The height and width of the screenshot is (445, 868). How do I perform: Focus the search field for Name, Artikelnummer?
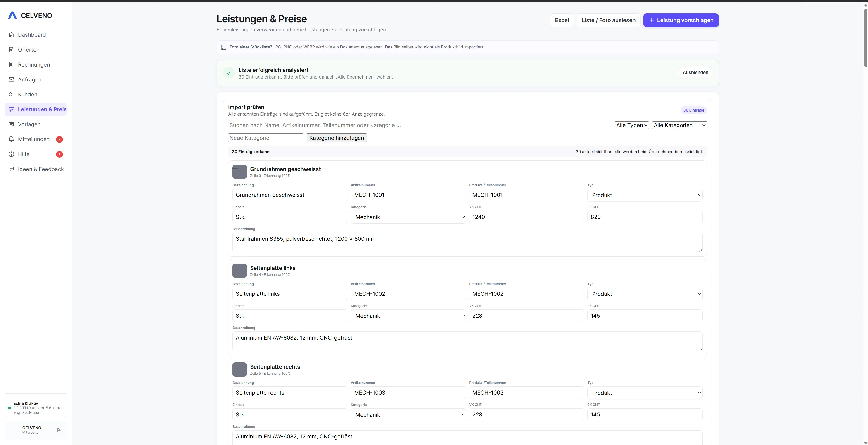pyautogui.click(x=420, y=125)
